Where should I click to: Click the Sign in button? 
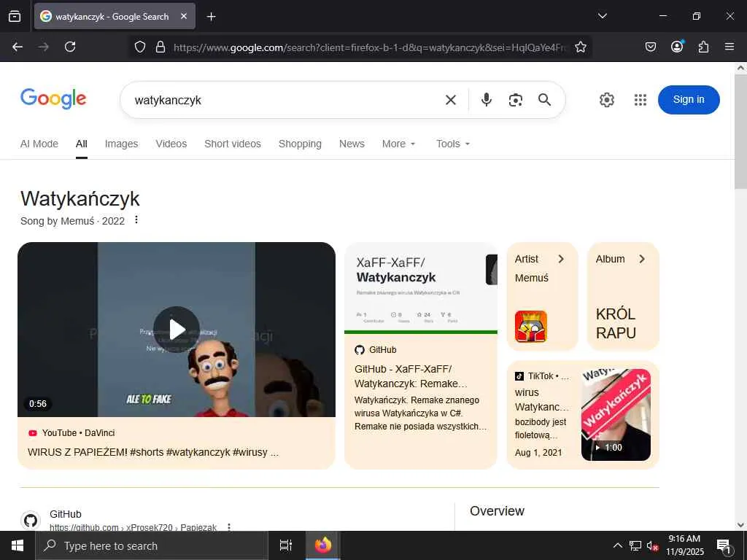click(x=689, y=99)
